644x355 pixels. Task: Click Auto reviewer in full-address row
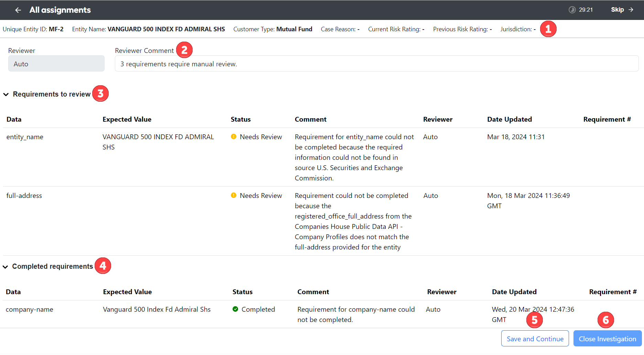[x=431, y=196]
